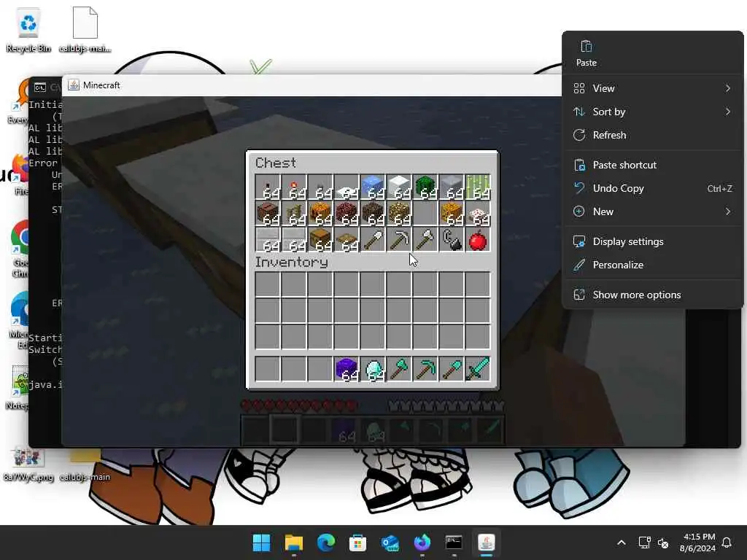The height and width of the screenshot is (560, 747).
Task: Expand the View submenu arrow
Action: coord(727,88)
